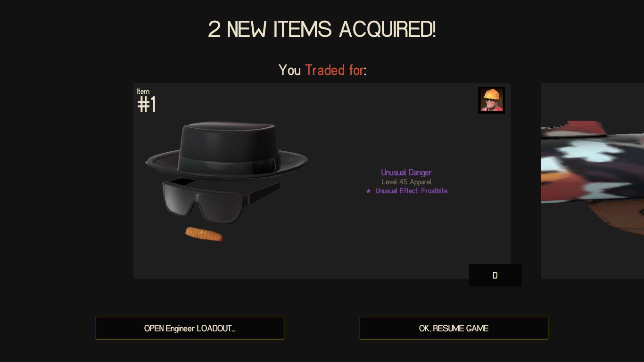The image size is (644, 362).
Task: Select the #1 item number label
Action: pos(147,105)
